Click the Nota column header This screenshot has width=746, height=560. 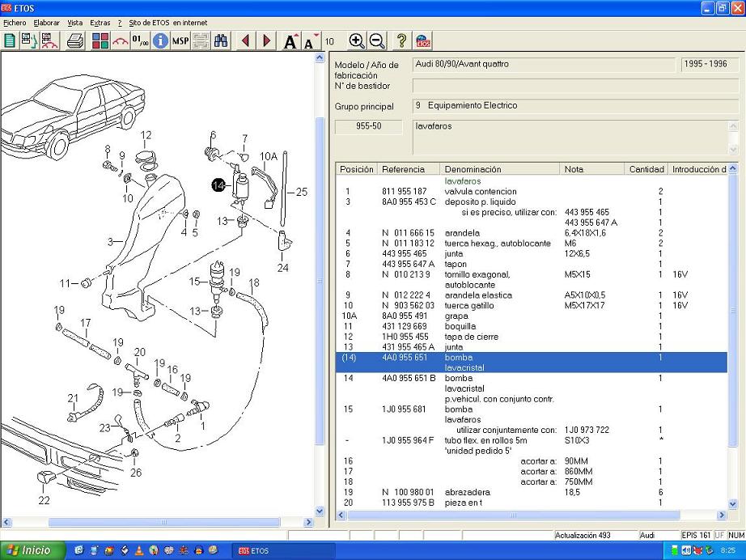click(x=591, y=169)
